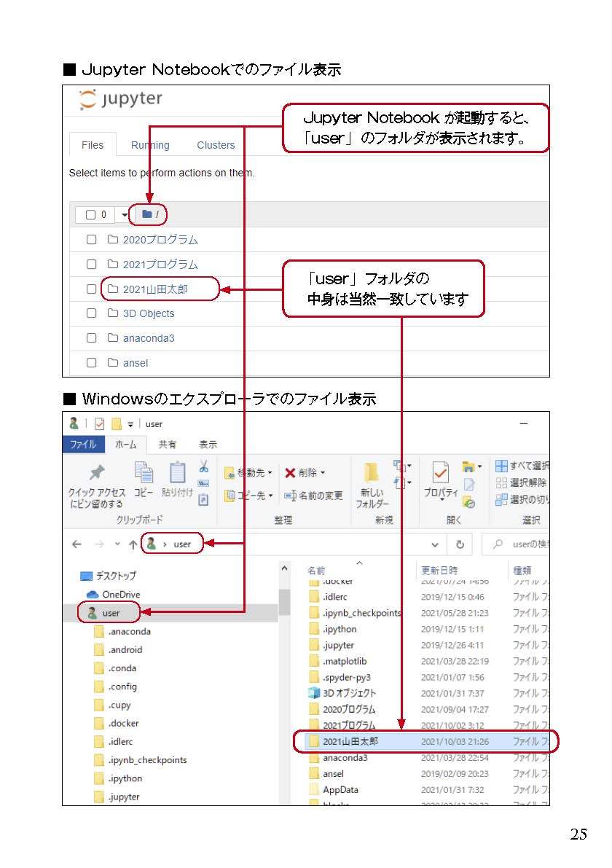612x868 pixels.
Task: Click the Copy icon in ribbon
Action: (x=144, y=473)
